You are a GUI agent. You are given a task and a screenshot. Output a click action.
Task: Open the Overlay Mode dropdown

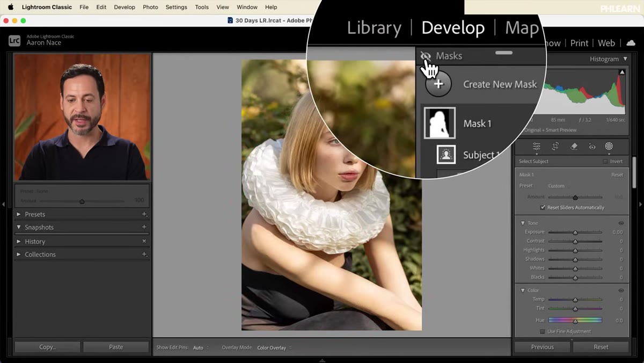tap(274, 348)
